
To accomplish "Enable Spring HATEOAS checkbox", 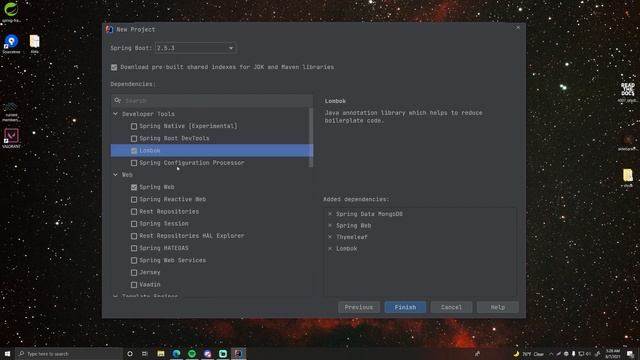I will click(x=134, y=248).
